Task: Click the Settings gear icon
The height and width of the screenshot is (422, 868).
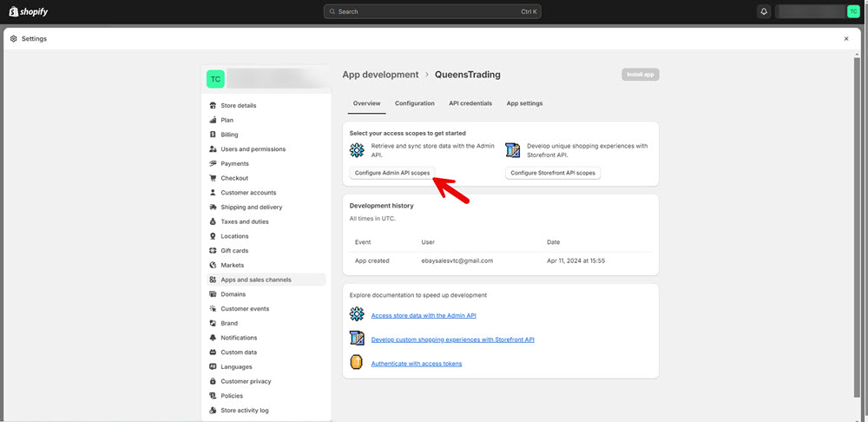Action: pos(14,39)
